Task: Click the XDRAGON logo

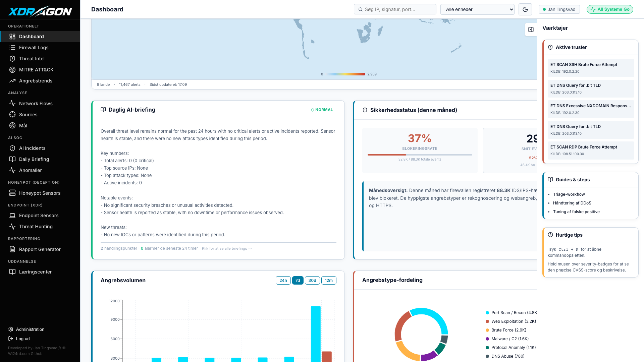Action: (x=40, y=11)
